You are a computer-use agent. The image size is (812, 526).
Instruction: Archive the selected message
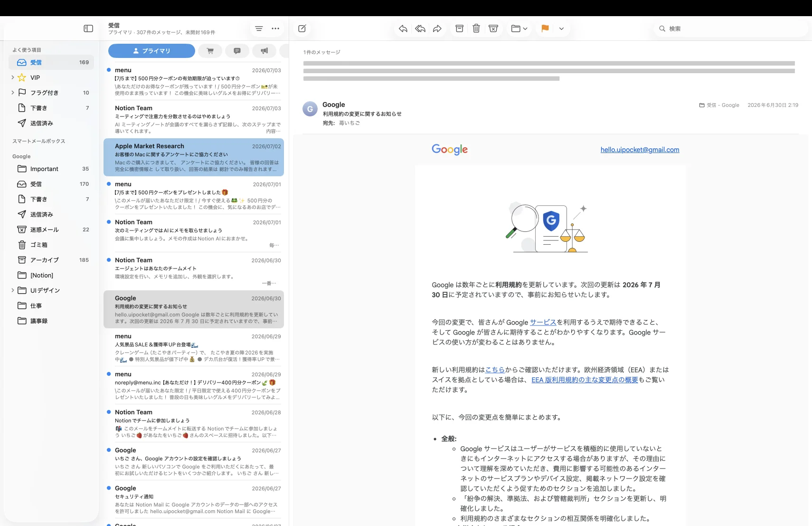click(459, 29)
